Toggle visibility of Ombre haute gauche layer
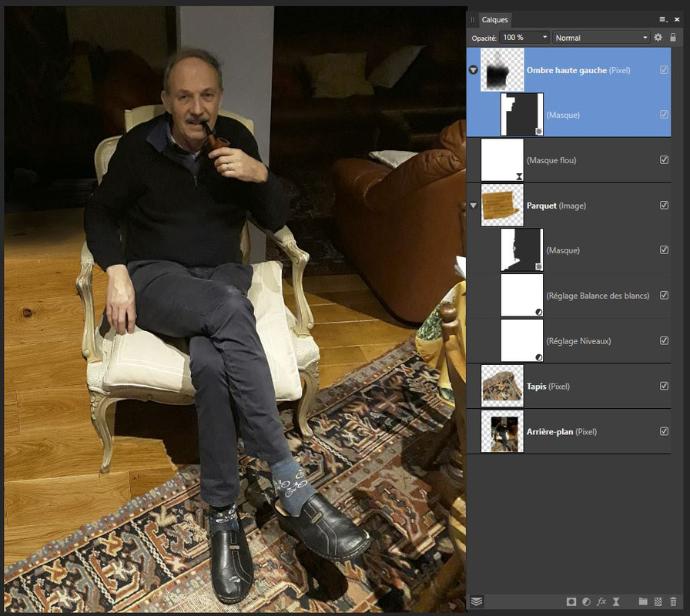This screenshot has width=690, height=616. pyautogui.click(x=664, y=70)
